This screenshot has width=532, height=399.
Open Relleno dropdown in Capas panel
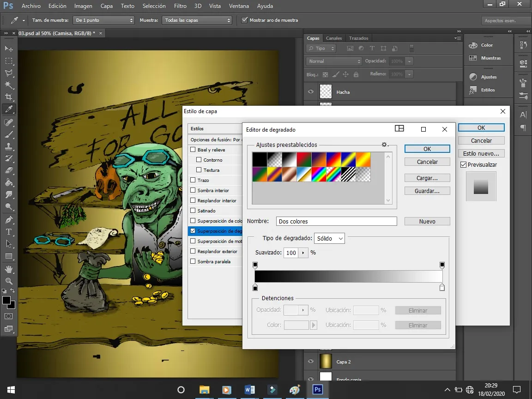click(x=410, y=74)
